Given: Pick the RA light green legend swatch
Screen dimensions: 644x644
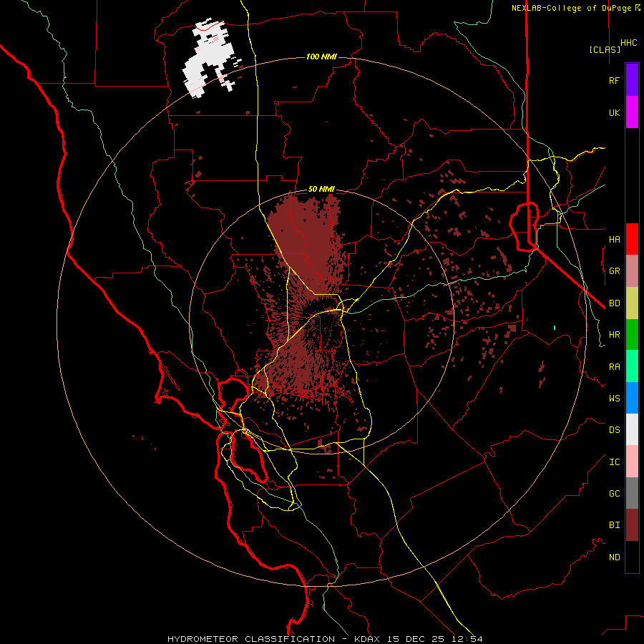Looking at the screenshot, I should click(632, 366).
